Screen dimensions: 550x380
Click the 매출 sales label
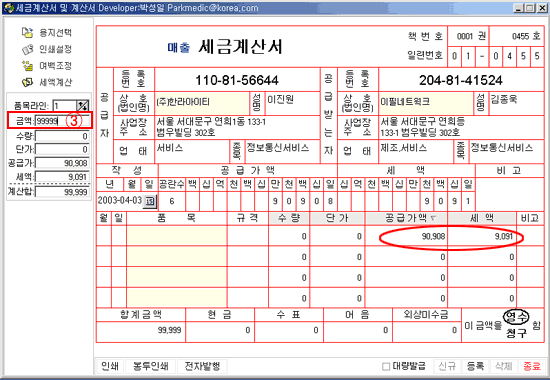pyautogui.click(x=179, y=47)
